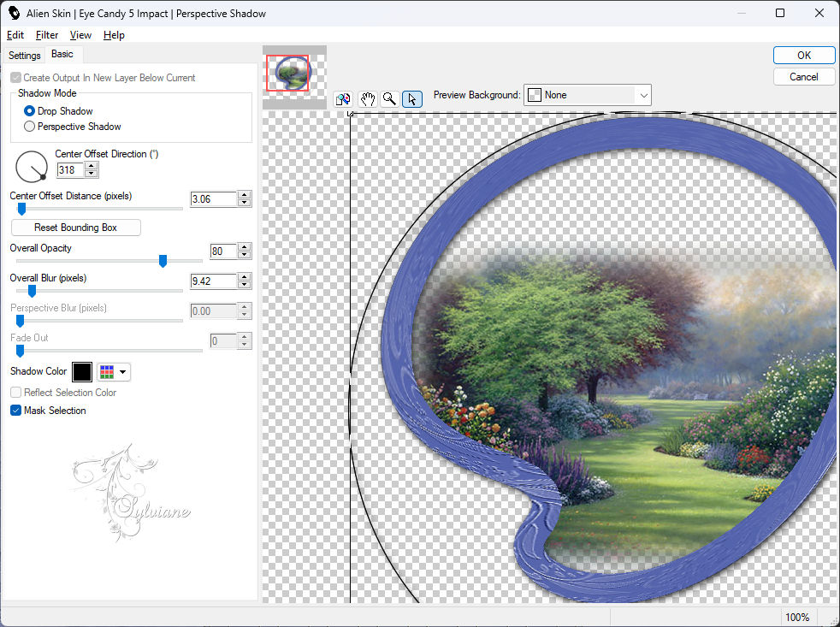The height and width of the screenshot is (627, 840).
Task: Click the Overall Opacity slider handle
Action: (x=163, y=261)
